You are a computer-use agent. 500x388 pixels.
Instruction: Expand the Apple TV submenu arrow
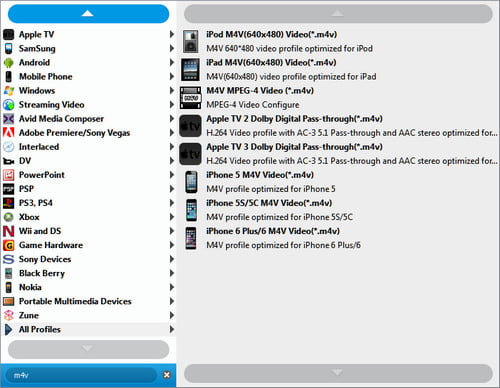click(x=172, y=34)
